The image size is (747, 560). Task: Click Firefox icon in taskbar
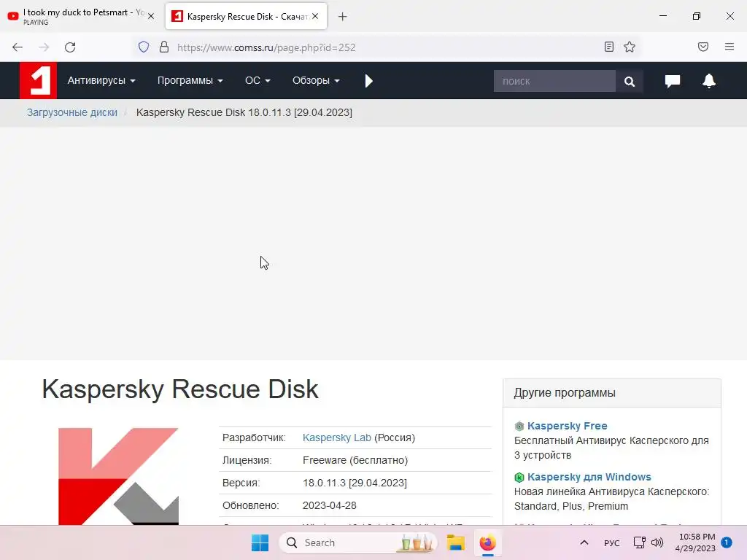488,542
